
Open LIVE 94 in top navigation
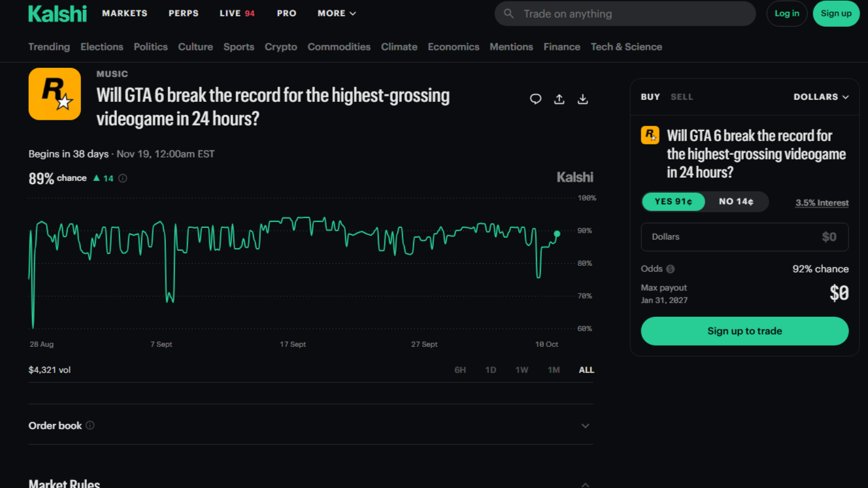pos(237,13)
